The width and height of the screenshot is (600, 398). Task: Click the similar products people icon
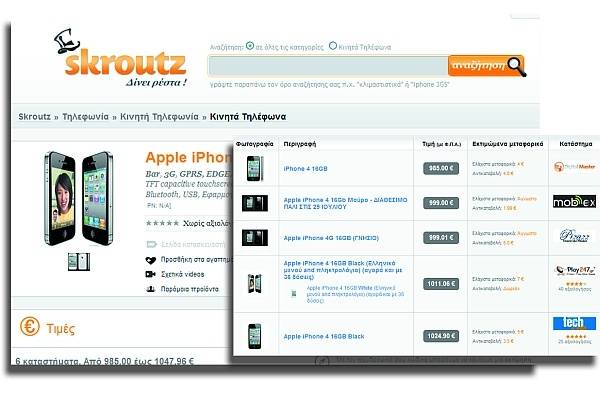(x=151, y=289)
